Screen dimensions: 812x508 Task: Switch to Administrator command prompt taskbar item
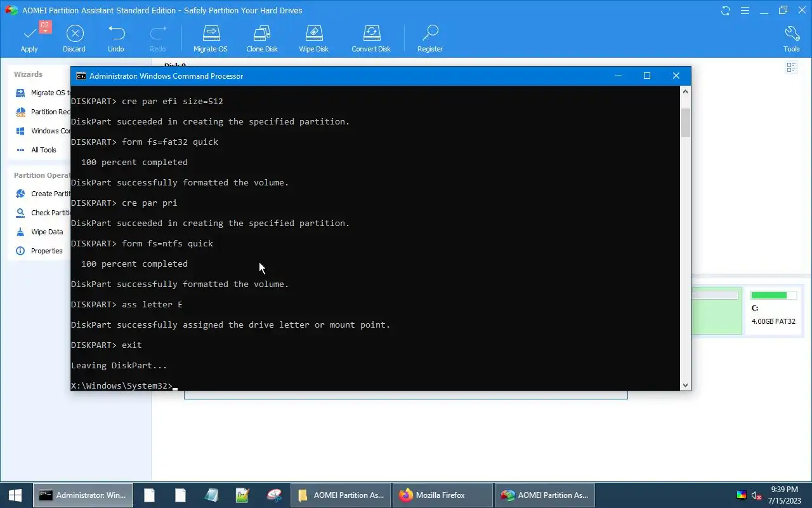[83, 495]
